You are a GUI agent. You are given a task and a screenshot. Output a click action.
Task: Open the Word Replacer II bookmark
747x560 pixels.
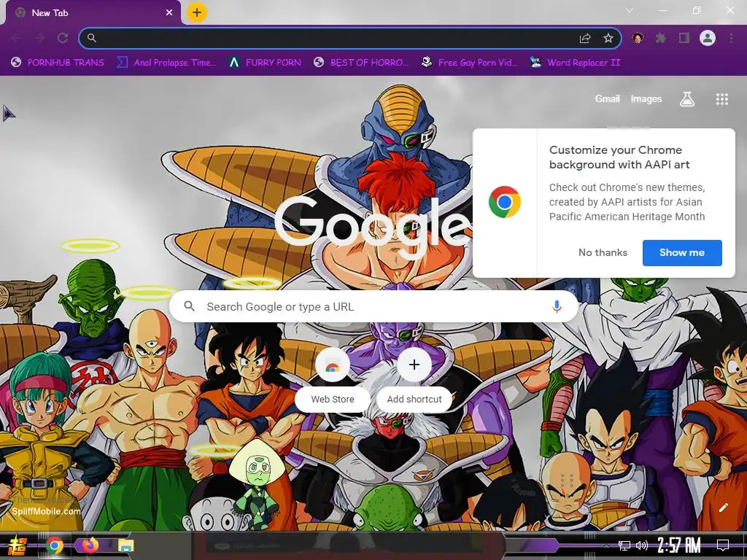[576, 63]
